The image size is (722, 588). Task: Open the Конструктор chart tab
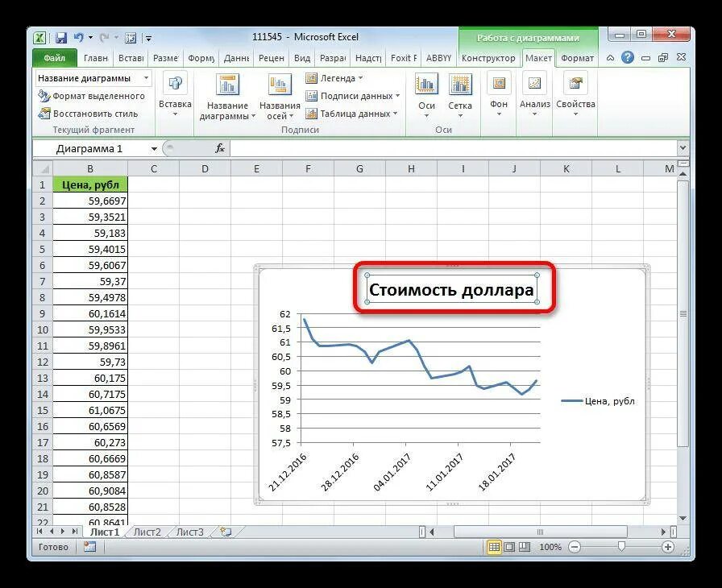[x=488, y=59]
